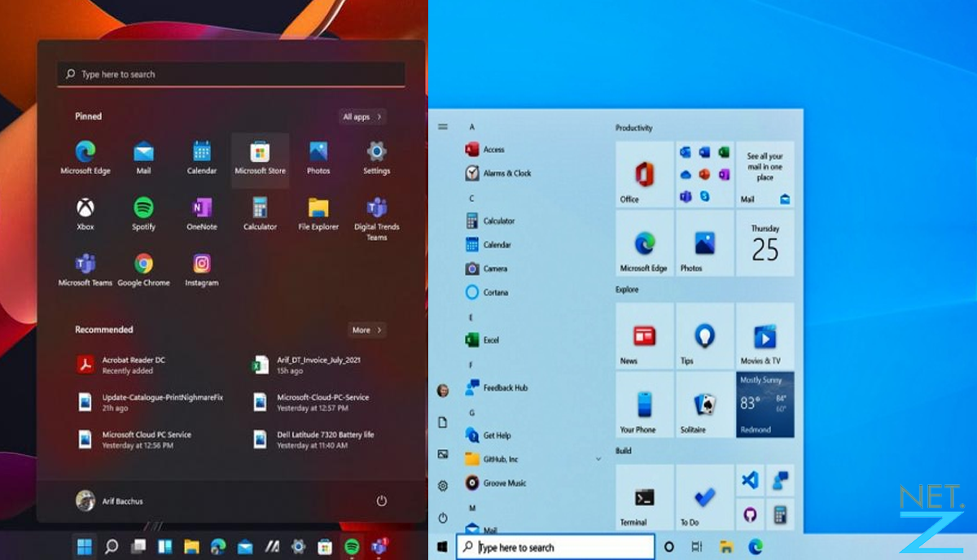977x560 pixels.
Task: Select Access in Windows 10 app list
Action: click(484, 150)
